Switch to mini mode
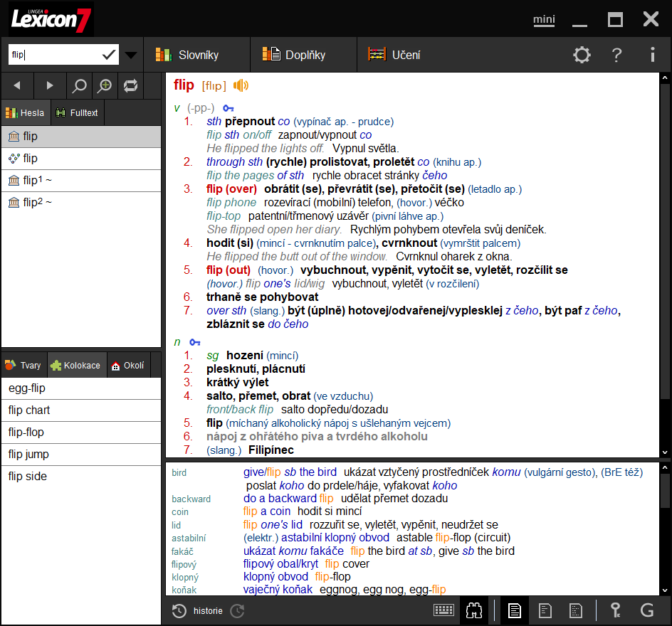 (544, 20)
